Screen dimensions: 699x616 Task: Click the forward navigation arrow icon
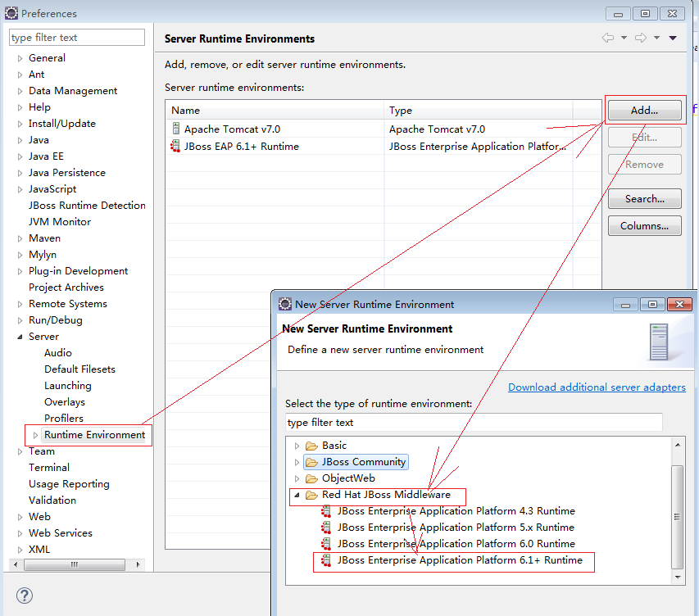pyautogui.click(x=641, y=38)
